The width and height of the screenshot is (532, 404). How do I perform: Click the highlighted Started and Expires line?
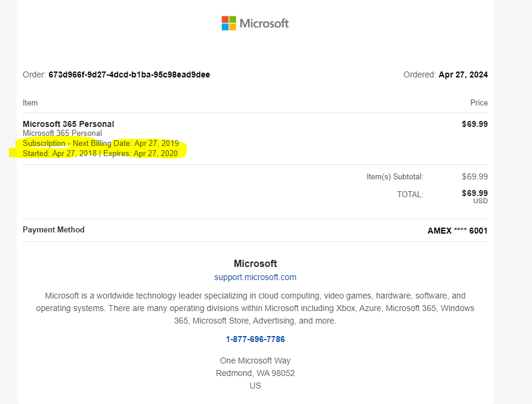pyautogui.click(x=100, y=153)
